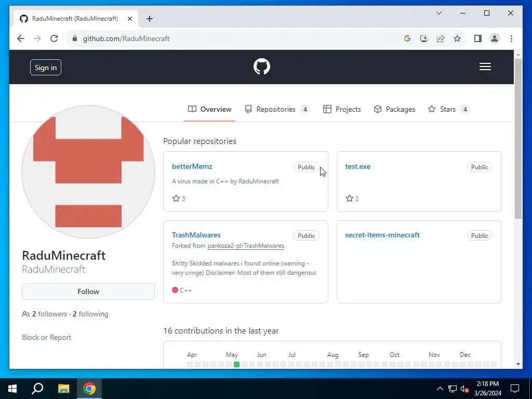Open Chrome three-dot menu
532x399 pixels.
click(x=511, y=38)
